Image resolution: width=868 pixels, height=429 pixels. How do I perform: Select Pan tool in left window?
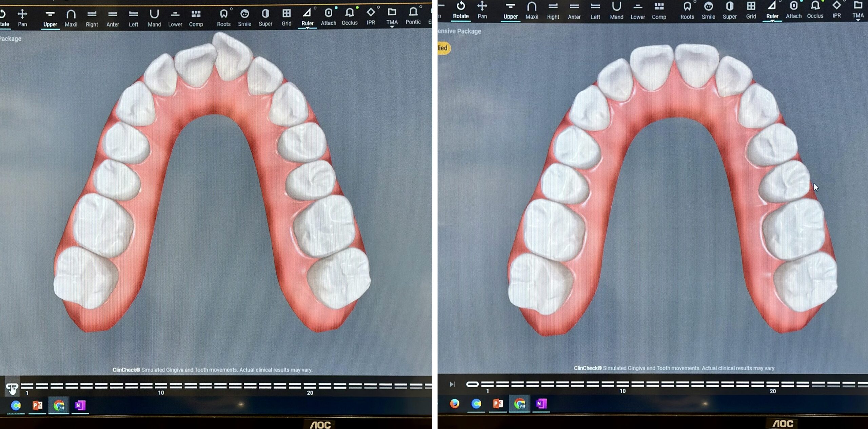pyautogui.click(x=22, y=18)
